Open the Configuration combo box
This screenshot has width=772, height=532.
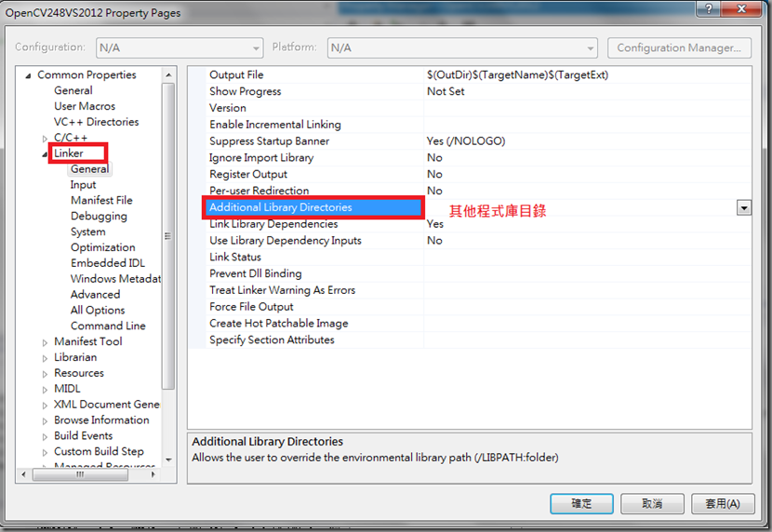[x=180, y=47]
